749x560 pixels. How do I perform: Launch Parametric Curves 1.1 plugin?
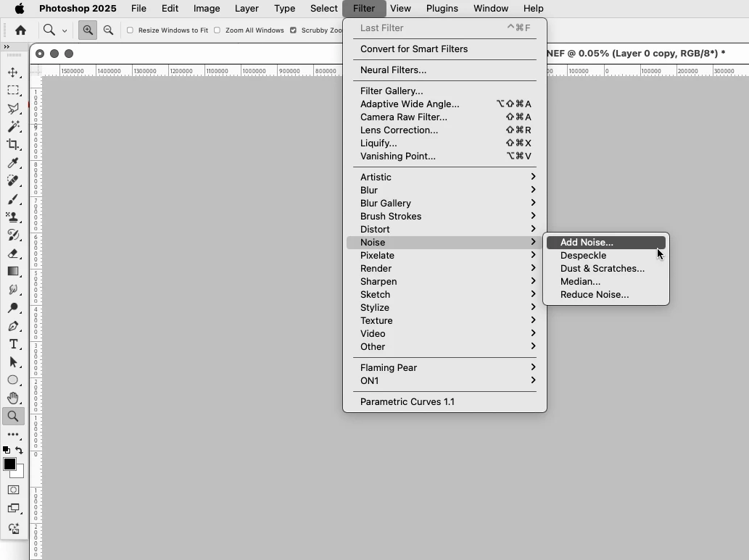444,401
